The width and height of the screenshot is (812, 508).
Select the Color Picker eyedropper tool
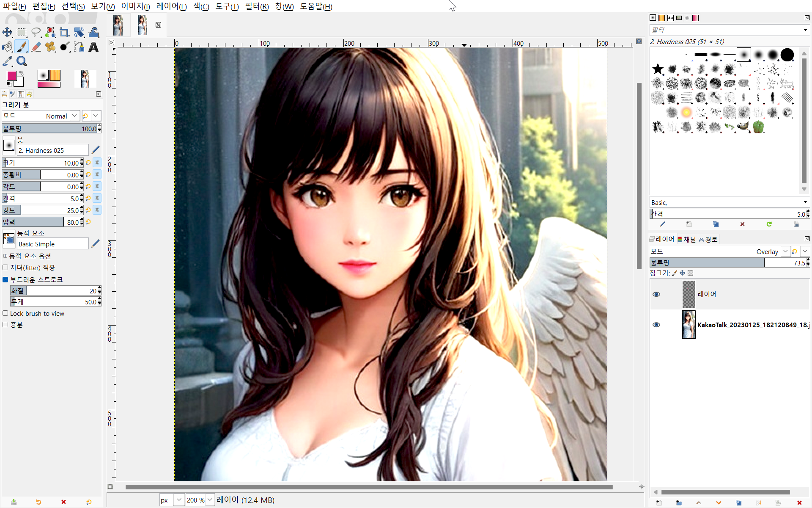click(7, 61)
